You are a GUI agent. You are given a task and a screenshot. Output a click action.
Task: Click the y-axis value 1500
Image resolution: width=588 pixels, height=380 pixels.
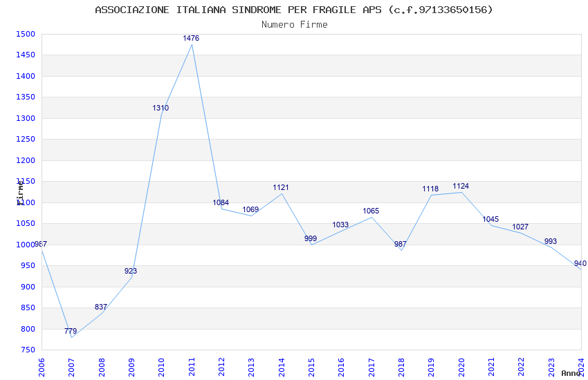point(26,34)
